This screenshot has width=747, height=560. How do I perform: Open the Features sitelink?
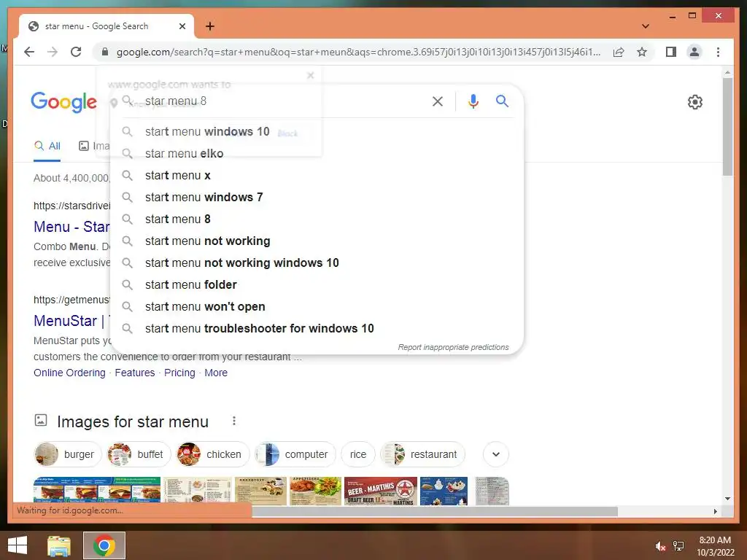[135, 373]
